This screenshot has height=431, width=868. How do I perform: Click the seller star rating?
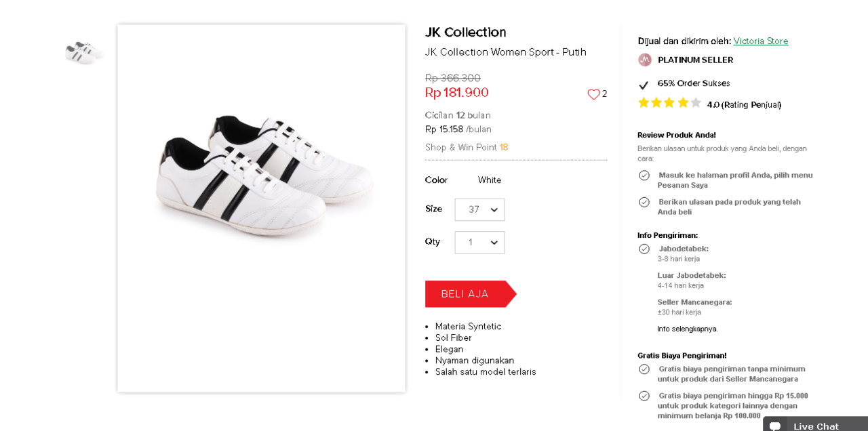click(x=669, y=103)
